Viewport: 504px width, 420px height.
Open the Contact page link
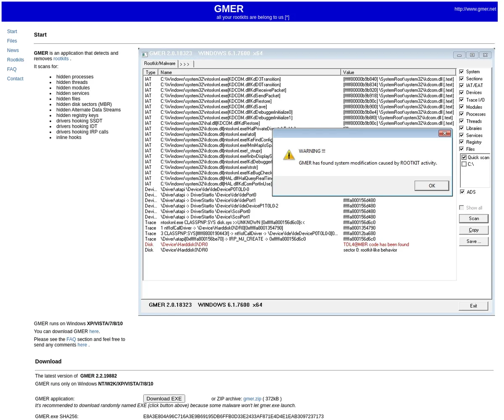pos(15,79)
